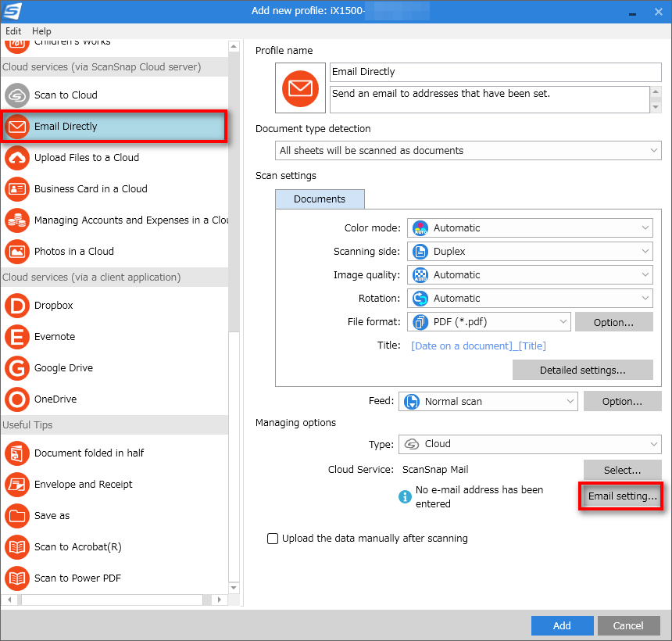
Task: Click the profile description text box
Action: [x=490, y=100]
